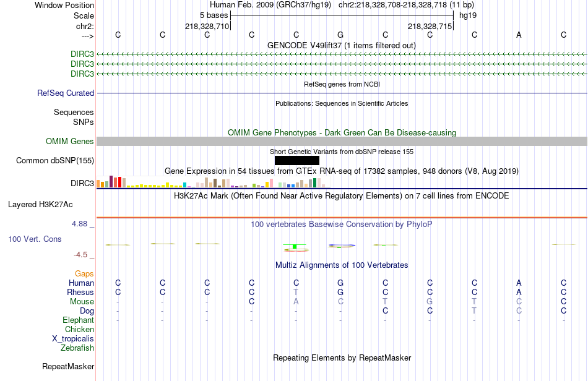Click the 100 Vert. Cons track label

(x=35, y=239)
